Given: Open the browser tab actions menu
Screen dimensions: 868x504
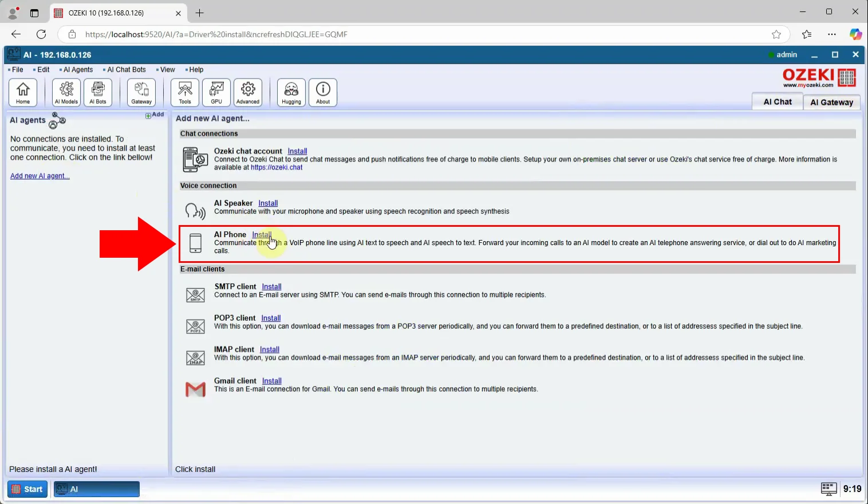Looking at the screenshot, I should 34,13.
